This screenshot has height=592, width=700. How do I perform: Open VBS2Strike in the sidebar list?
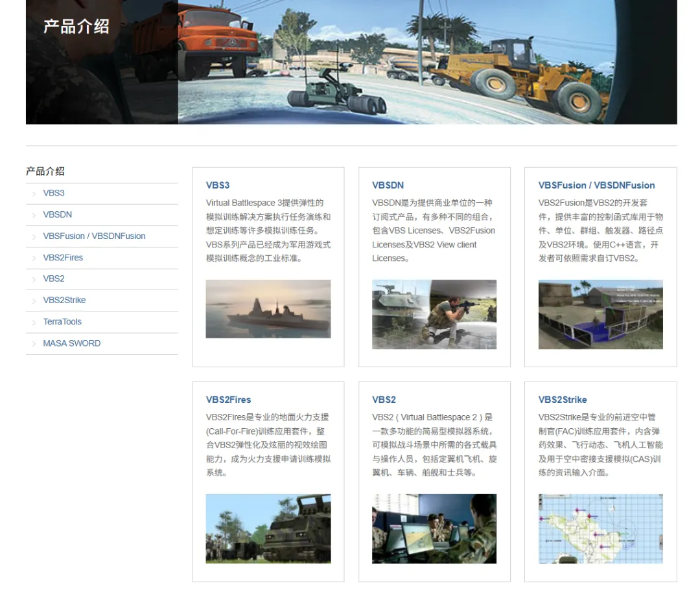point(64,301)
